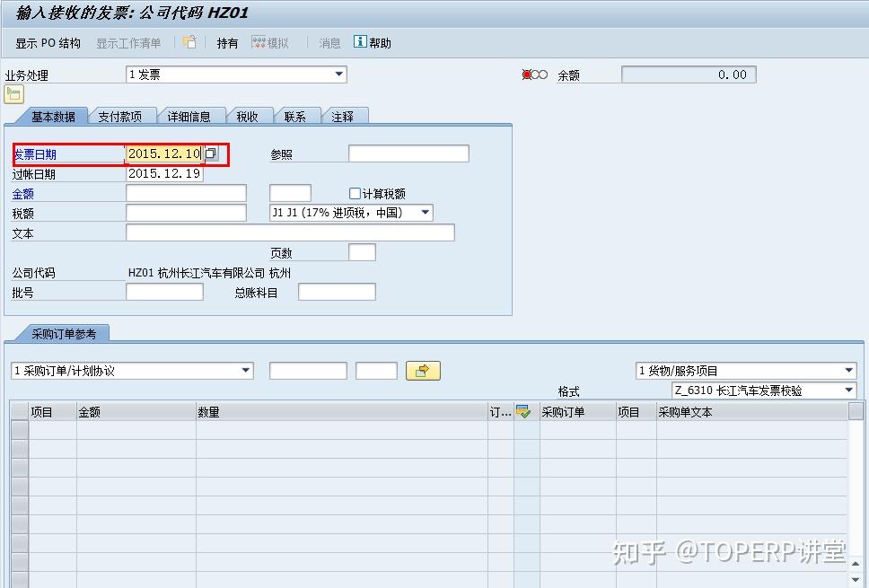Click the 金额 table column header

pyautogui.click(x=136, y=412)
